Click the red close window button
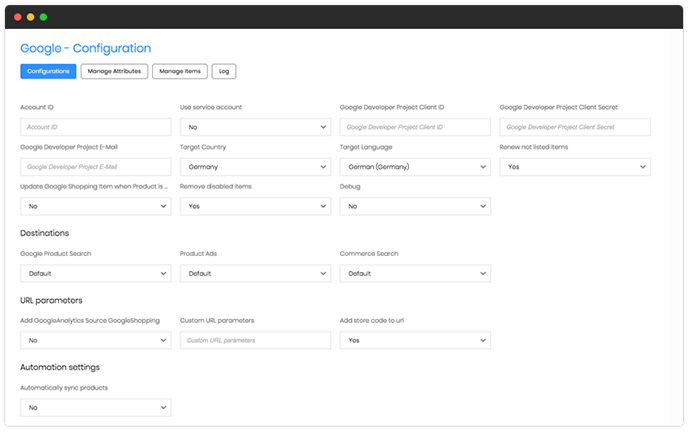Image resolution: width=689 pixels, height=432 pixels. [x=18, y=17]
